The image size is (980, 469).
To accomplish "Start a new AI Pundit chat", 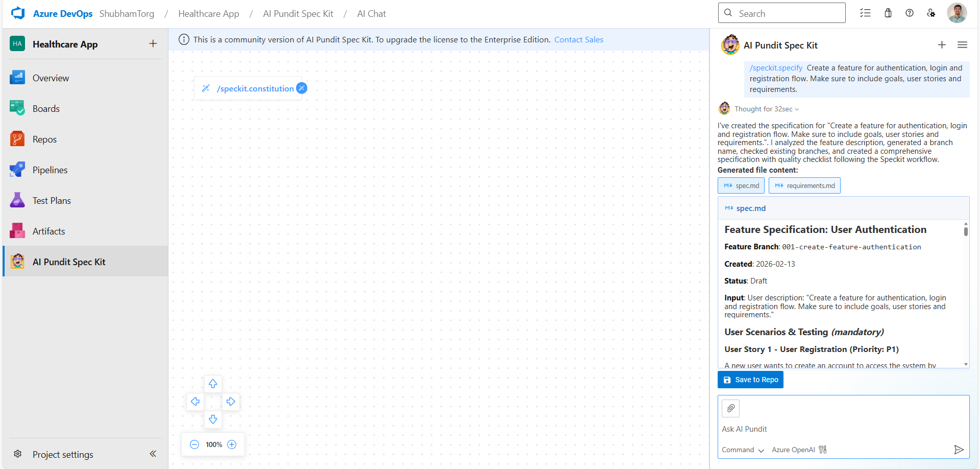I will (942, 45).
